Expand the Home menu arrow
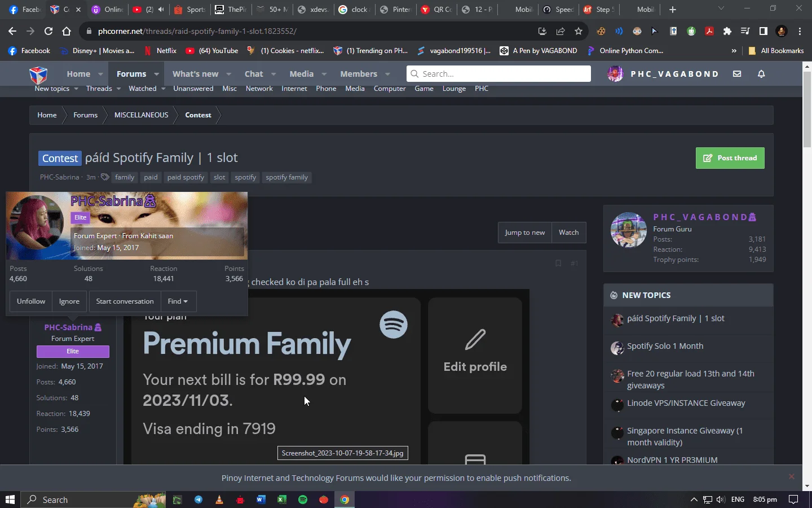812x508 pixels. click(x=100, y=74)
